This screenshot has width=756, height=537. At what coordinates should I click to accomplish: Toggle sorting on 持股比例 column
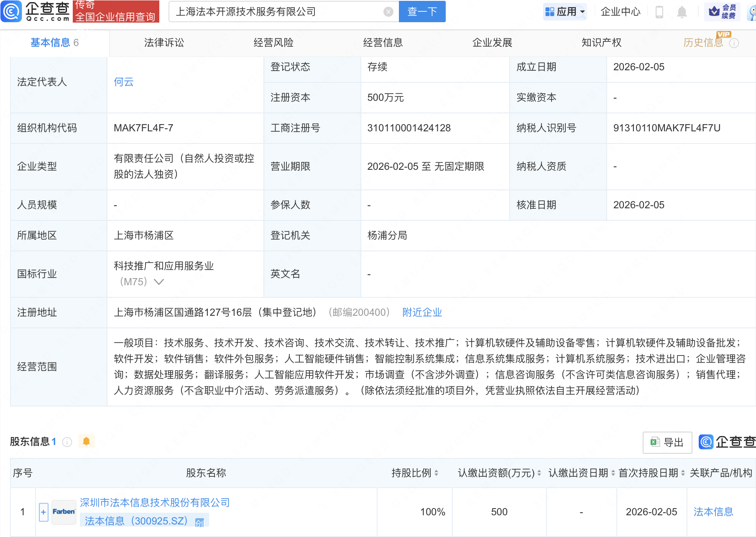[x=436, y=473]
